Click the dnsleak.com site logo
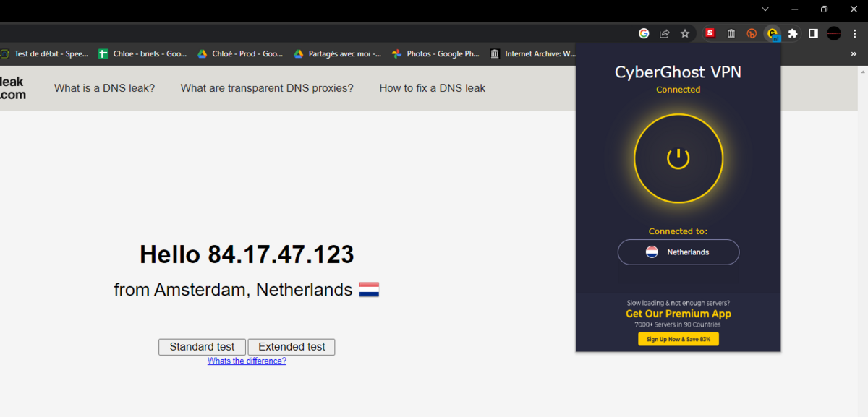 [13, 88]
